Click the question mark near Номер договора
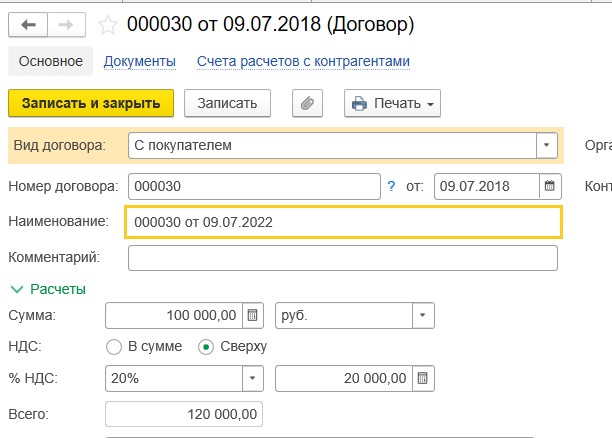The height and width of the screenshot is (438, 612). (x=391, y=186)
